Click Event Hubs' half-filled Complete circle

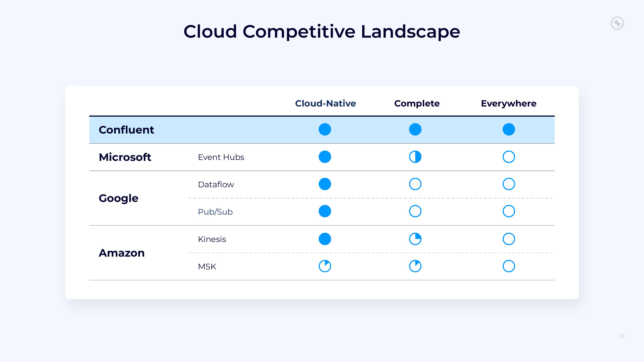[x=415, y=157]
